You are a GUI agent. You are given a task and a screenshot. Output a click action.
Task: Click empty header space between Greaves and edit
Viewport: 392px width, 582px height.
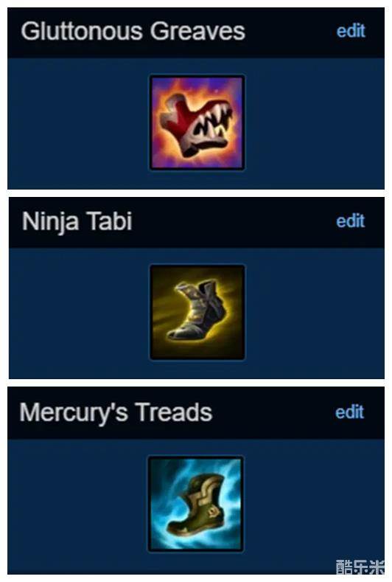tap(291, 32)
